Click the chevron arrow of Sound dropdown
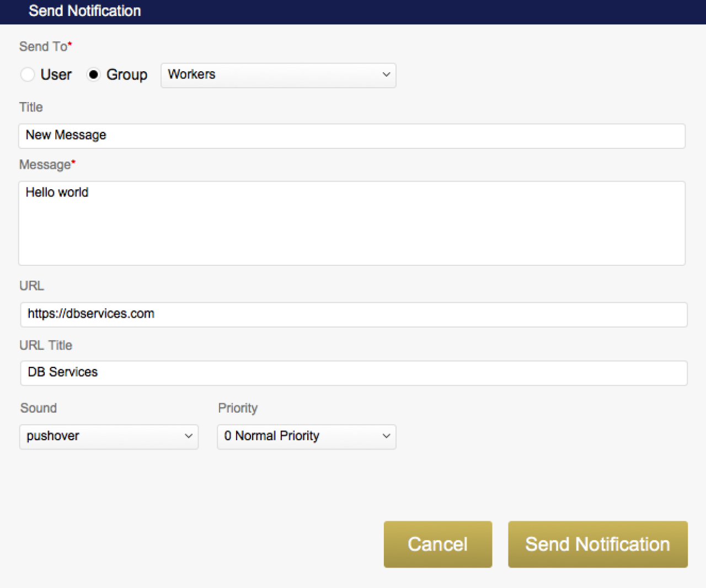The width and height of the screenshot is (706, 588). pyautogui.click(x=189, y=436)
